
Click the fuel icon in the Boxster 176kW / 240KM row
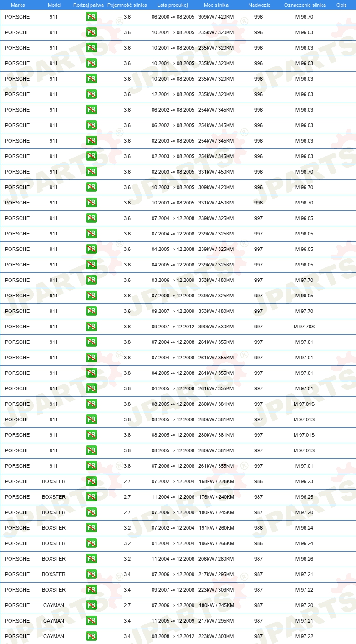pos(91,497)
